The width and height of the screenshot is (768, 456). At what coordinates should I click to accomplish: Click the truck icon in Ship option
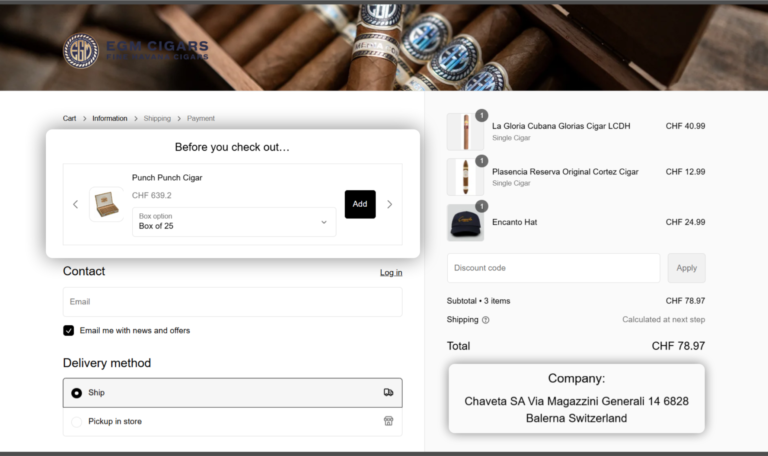388,392
